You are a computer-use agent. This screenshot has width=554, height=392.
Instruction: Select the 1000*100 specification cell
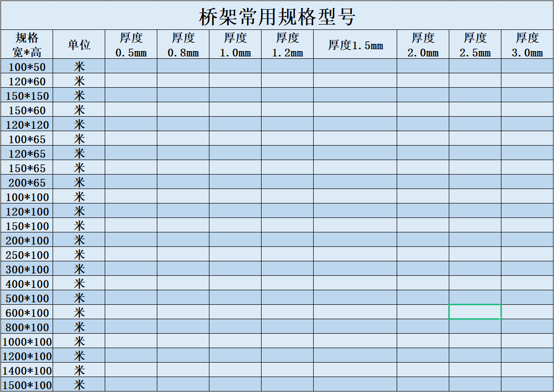point(27,342)
